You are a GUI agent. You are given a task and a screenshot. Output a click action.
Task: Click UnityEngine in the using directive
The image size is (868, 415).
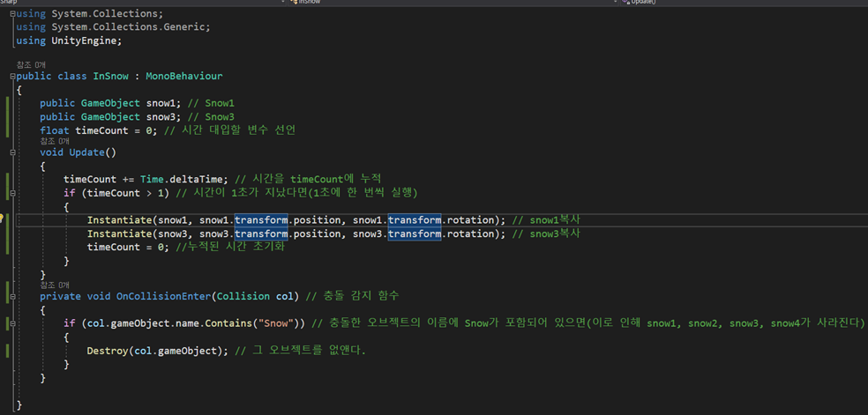pyautogui.click(x=84, y=41)
